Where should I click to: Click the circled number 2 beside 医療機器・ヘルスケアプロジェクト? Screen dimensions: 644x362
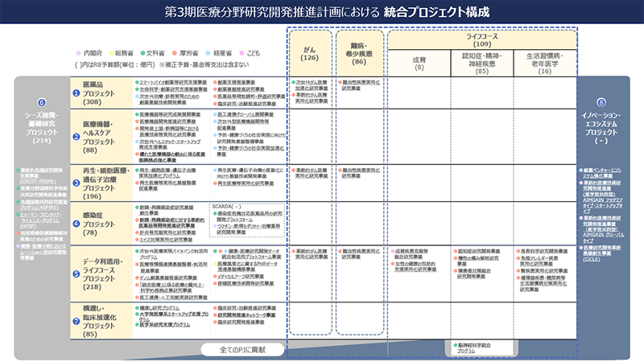(x=76, y=137)
